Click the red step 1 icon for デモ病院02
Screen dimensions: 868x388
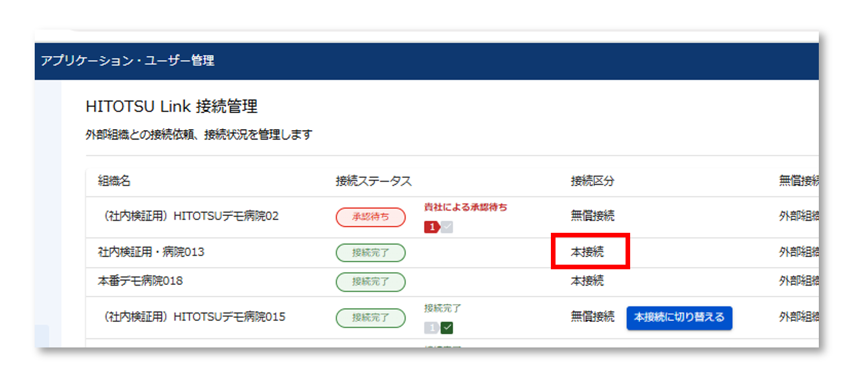[x=431, y=228]
